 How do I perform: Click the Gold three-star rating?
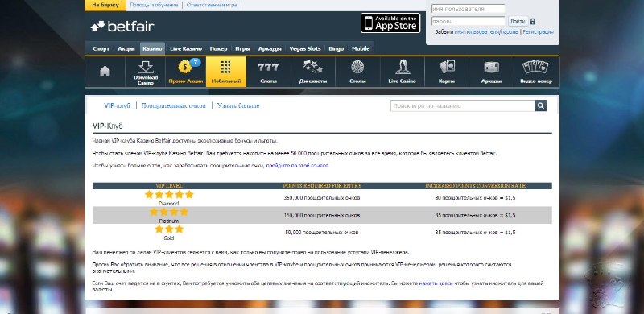[x=169, y=229]
